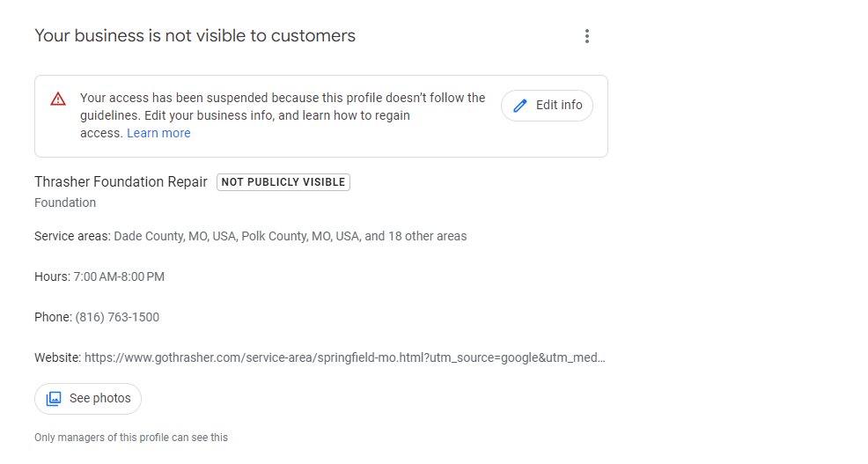Click the photo gallery icon
Viewport: 868px width, 464px height.
point(54,399)
